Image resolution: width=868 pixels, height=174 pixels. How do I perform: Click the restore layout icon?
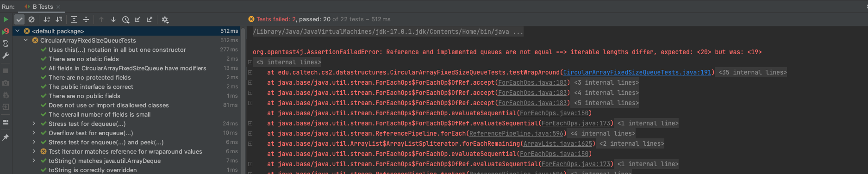(x=6, y=122)
